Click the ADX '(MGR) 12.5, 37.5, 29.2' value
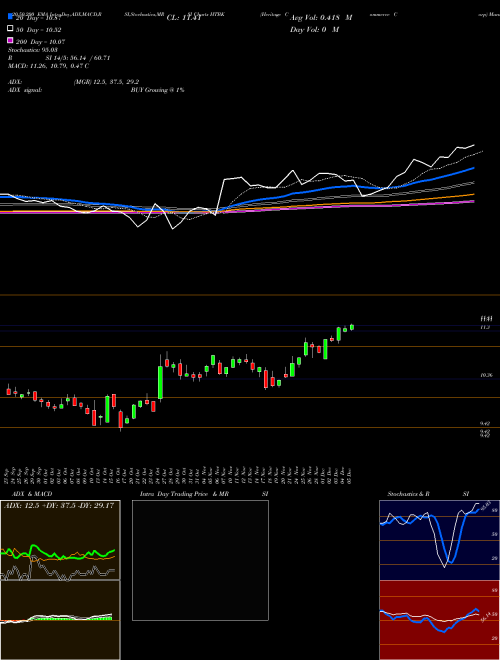This screenshot has width=500, height=660. pos(106,82)
